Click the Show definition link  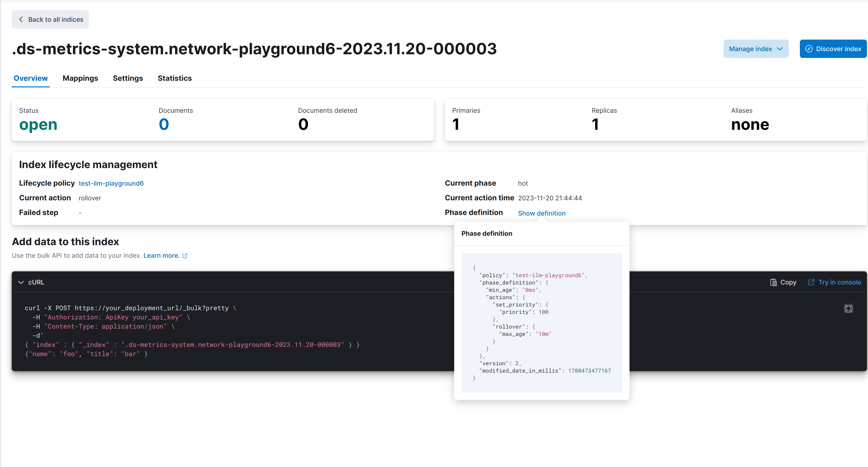point(541,213)
